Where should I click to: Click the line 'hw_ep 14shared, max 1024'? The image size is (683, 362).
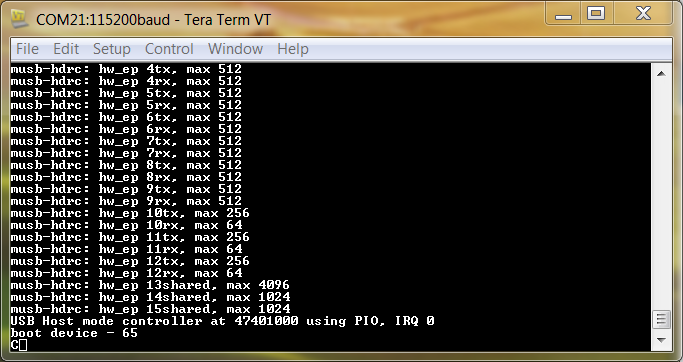[150, 297]
